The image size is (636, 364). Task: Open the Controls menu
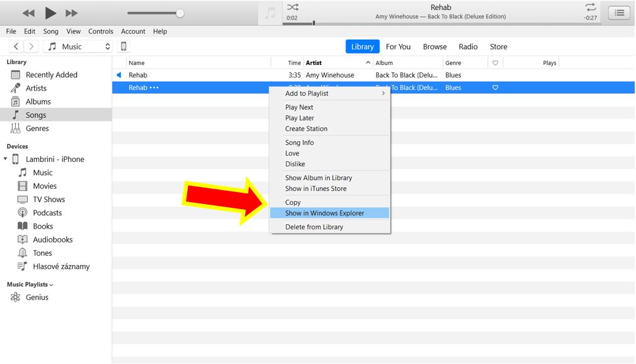click(101, 31)
